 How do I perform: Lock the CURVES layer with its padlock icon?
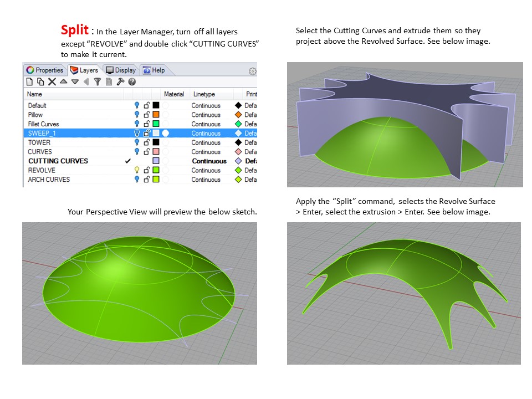pyautogui.click(x=146, y=152)
